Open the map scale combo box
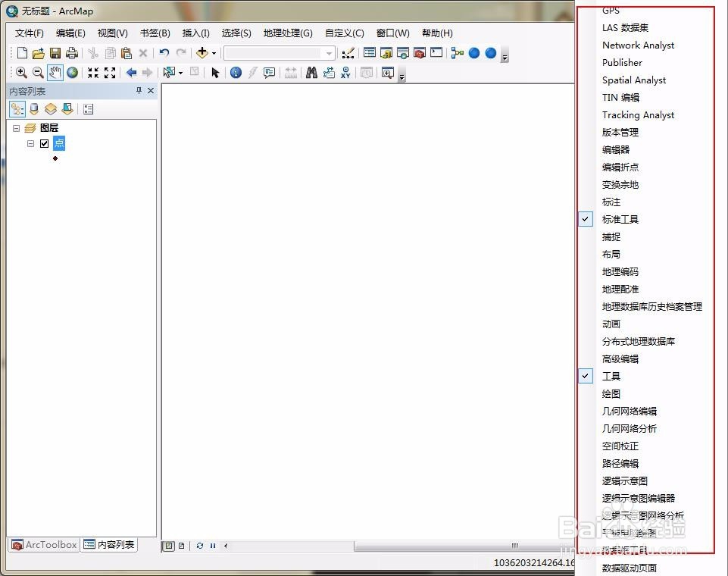This screenshot has height=576, width=728. pos(280,53)
